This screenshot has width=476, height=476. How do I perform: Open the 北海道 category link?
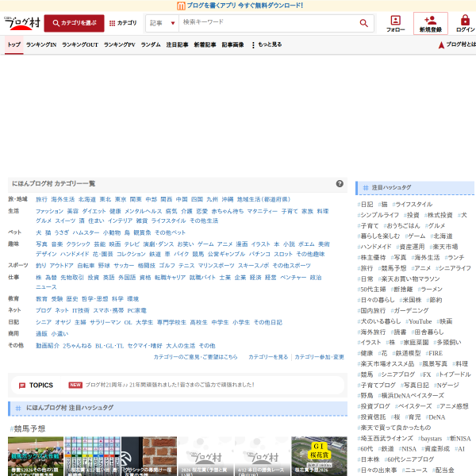87,199
